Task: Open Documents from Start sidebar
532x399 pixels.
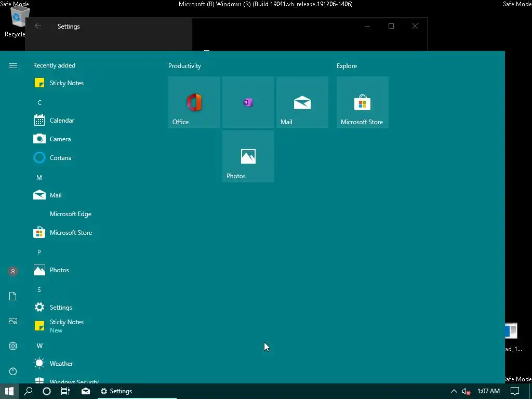Action: tap(13, 296)
